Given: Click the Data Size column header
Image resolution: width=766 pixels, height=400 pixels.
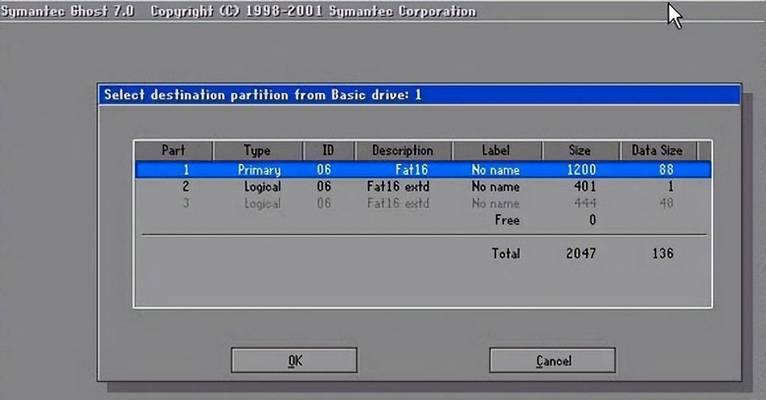Looking at the screenshot, I should click(658, 150).
